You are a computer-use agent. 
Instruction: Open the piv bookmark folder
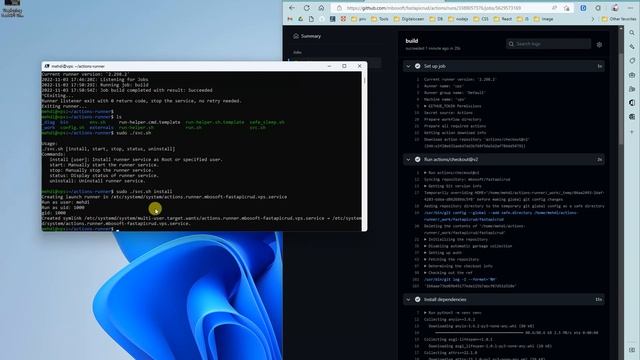click(x=358, y=19)
